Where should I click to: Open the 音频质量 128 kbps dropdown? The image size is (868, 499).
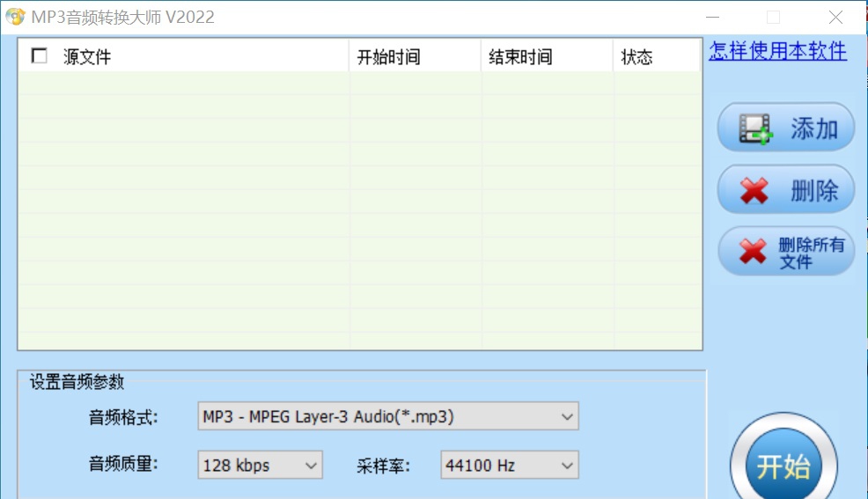(261, 466)
